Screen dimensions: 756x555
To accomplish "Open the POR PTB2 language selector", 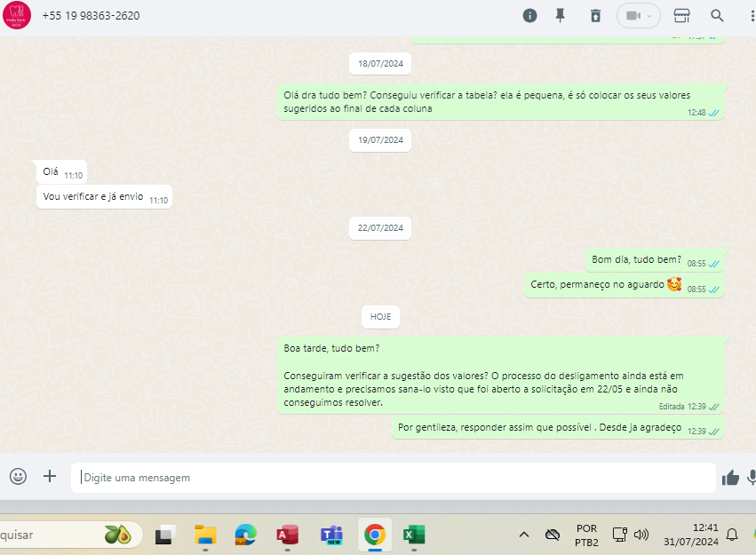I will [586, 535].
